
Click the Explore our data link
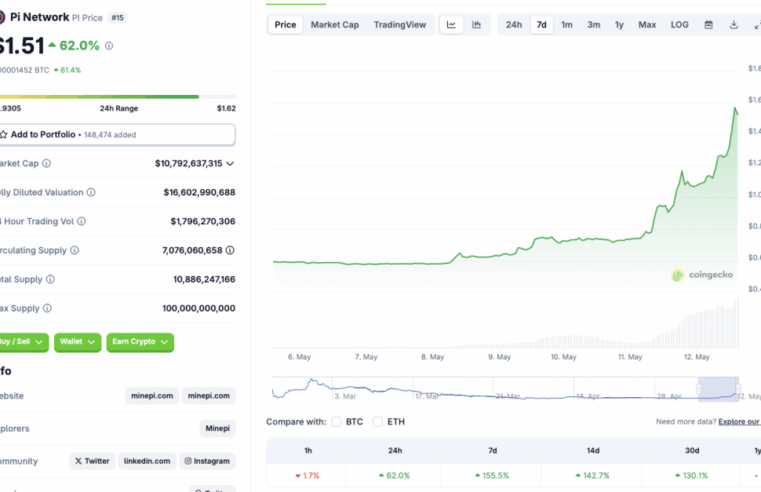pos(739,422)
